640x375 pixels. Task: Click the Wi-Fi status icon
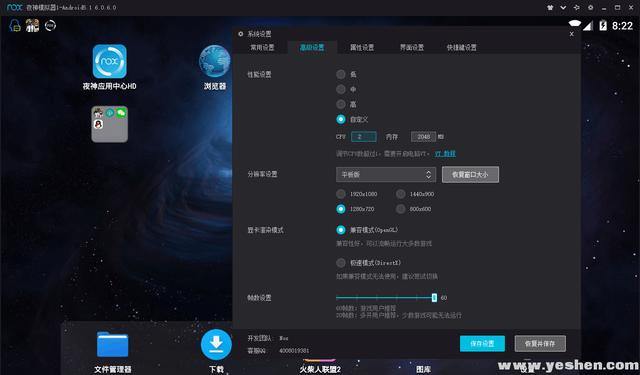[x=575, y=24]
